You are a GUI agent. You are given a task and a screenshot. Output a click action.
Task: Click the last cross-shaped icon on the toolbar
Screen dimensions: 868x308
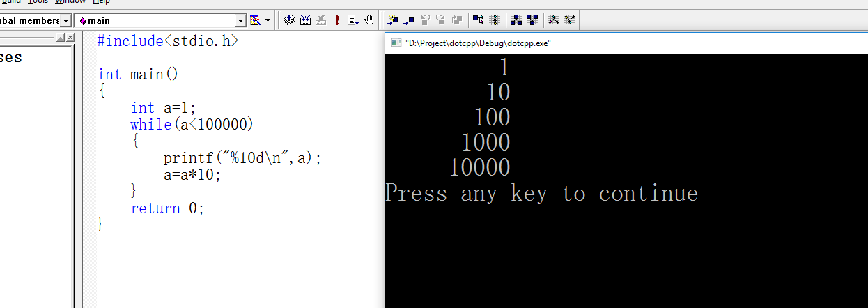(x=570, y=20)
